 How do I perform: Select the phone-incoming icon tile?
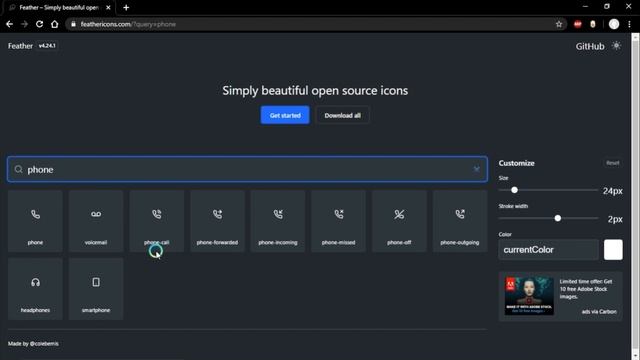(278, 221)
